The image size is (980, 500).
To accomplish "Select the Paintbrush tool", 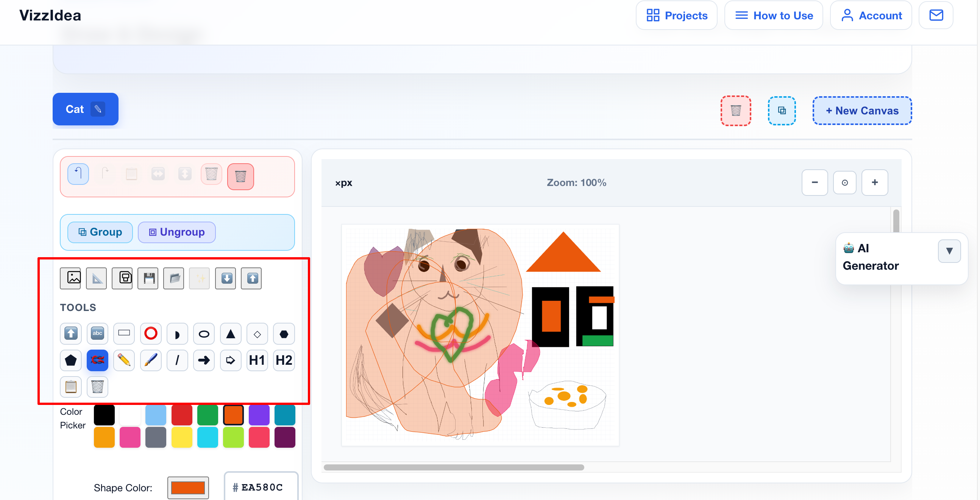I will [x=150, y=360].
